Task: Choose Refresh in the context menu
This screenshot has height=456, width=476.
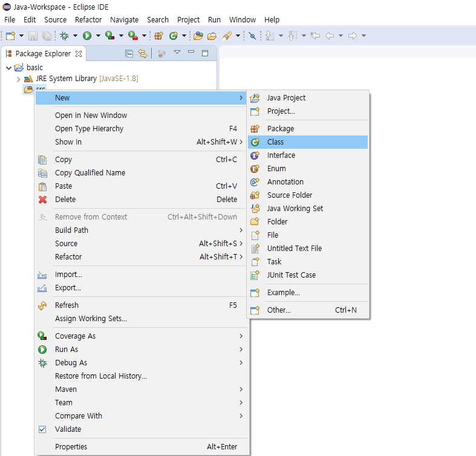Action: (141, 305)
